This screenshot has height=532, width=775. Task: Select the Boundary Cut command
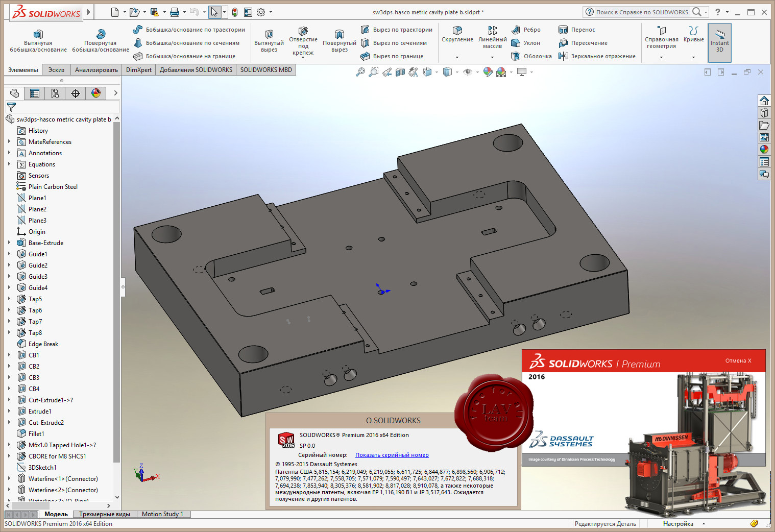point(392,56)
